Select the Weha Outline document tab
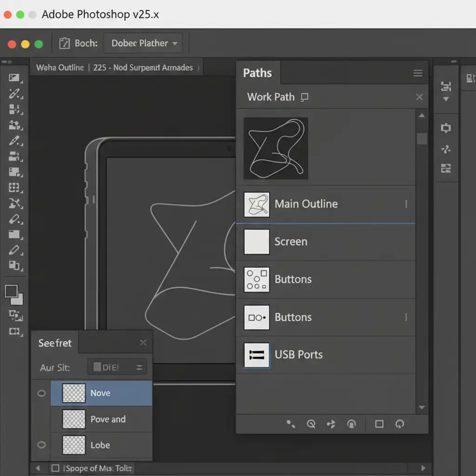The height and width of the screenshot is (476, 476). (x=60, y=68)
